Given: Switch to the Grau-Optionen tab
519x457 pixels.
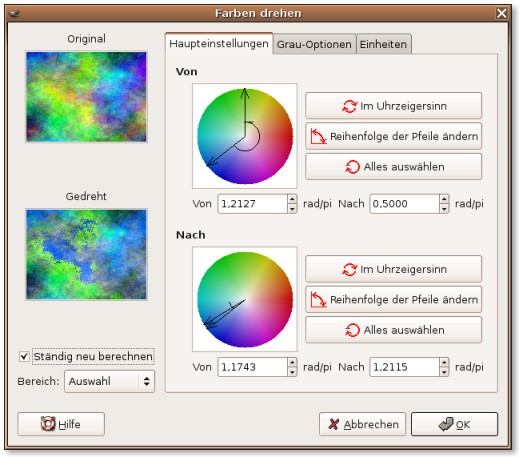Looking at the screenshot, I should click(x=314, y=44).
